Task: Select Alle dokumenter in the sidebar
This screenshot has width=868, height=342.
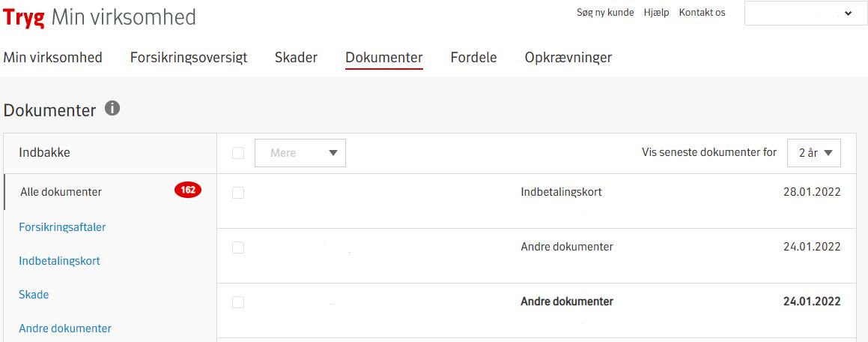Action: [61, 192]
